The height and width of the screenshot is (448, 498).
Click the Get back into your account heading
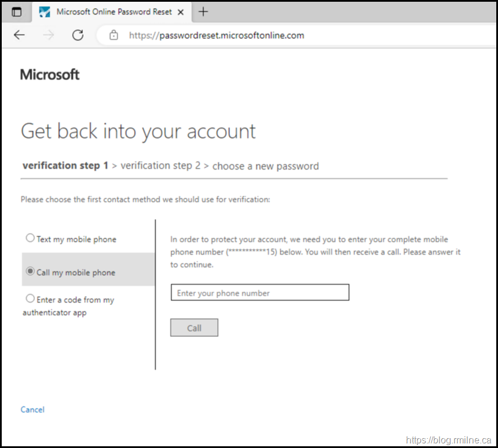pos(138,131)
